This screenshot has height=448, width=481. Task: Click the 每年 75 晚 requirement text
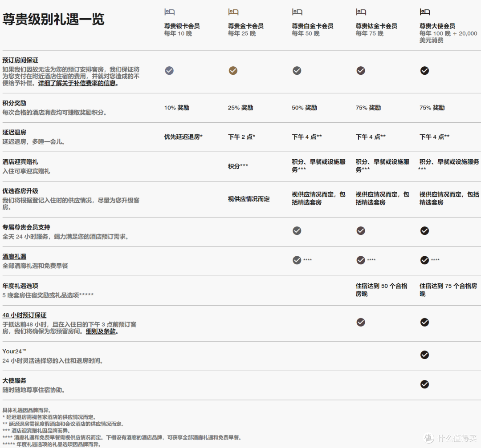coord(369,33)
